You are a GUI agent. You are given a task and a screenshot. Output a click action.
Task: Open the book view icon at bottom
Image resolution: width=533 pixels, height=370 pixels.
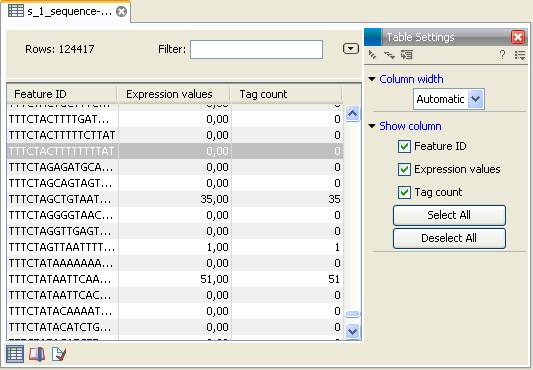coord(37,354)
